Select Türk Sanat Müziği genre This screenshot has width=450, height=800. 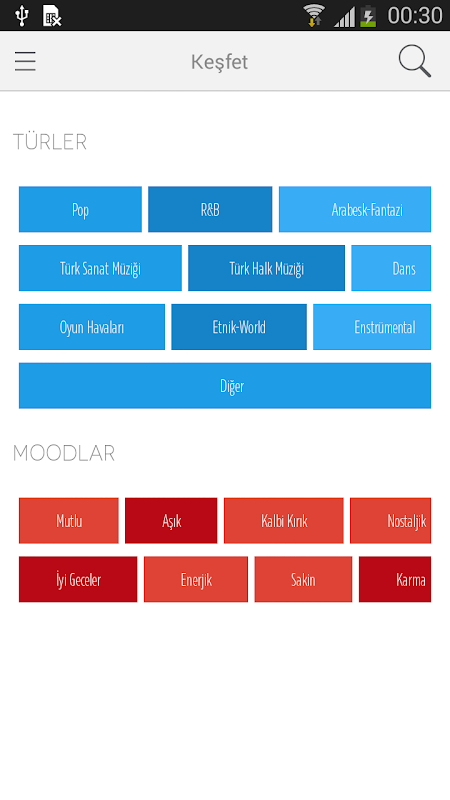point(100,268)
